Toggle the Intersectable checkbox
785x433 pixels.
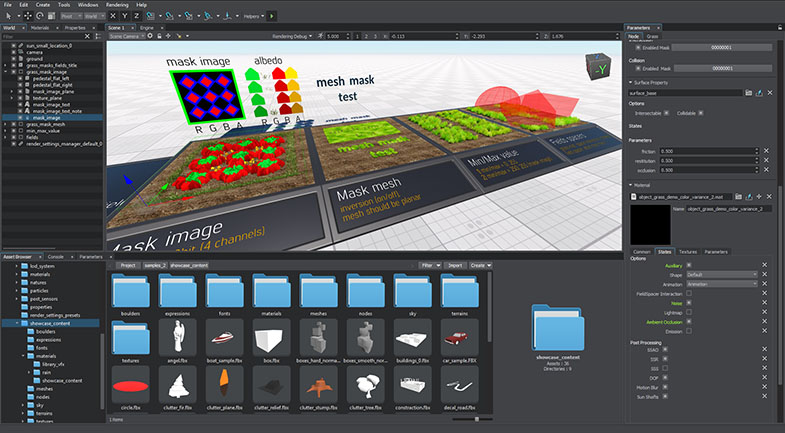(666, 113)
